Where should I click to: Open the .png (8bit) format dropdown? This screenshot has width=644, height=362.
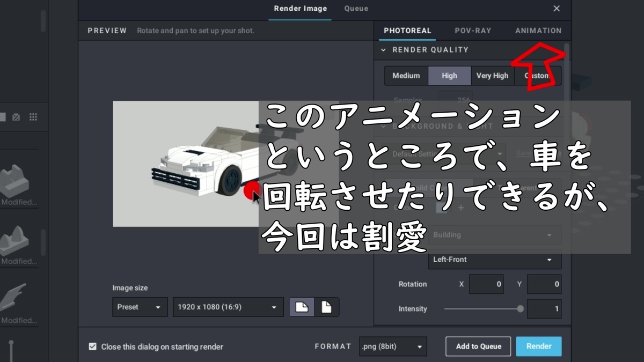tap(393, 346)
